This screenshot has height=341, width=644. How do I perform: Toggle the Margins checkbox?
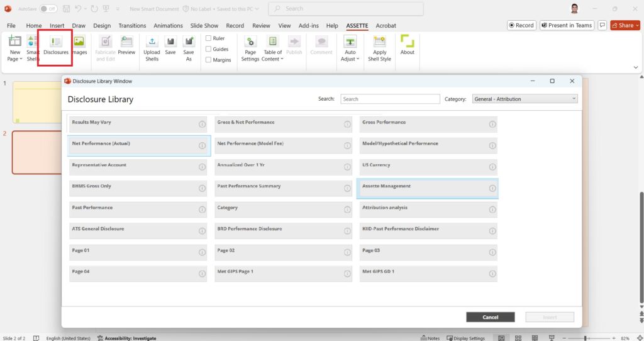209,60
